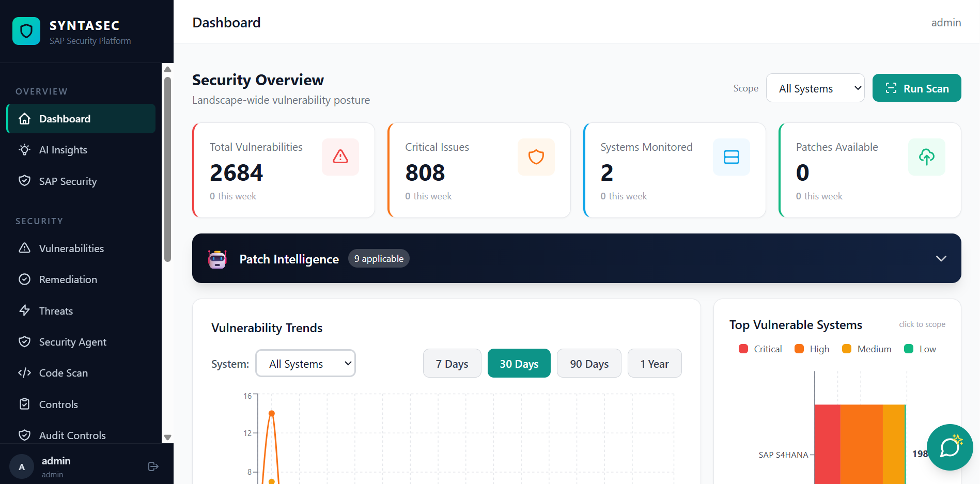Open the Controls page
Viewport: 980px width, 484px height.
click(81, 404)
